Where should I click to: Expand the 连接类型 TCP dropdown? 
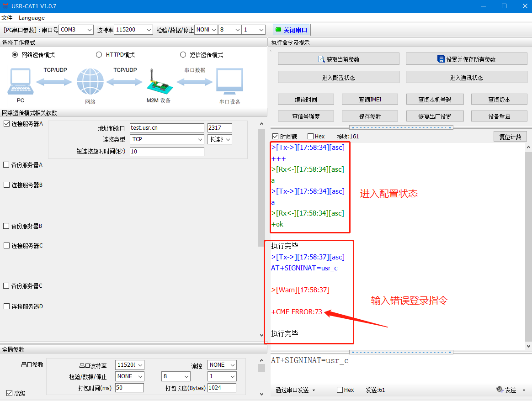pyautogui.click(x=167, y=139)
